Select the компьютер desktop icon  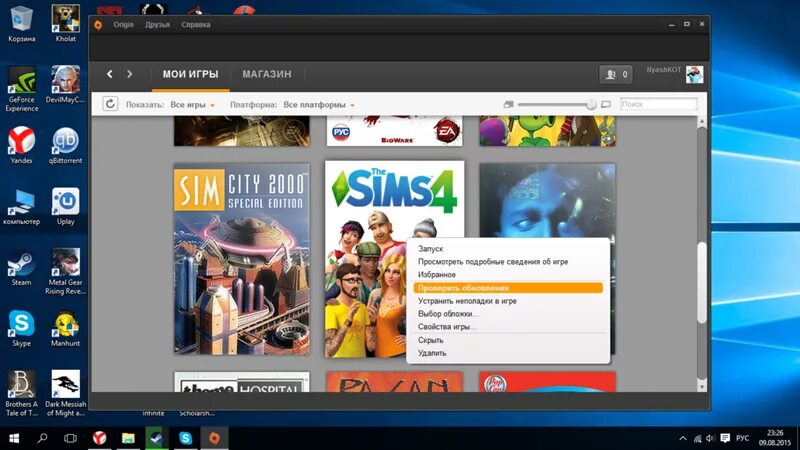tap(21, 207)
